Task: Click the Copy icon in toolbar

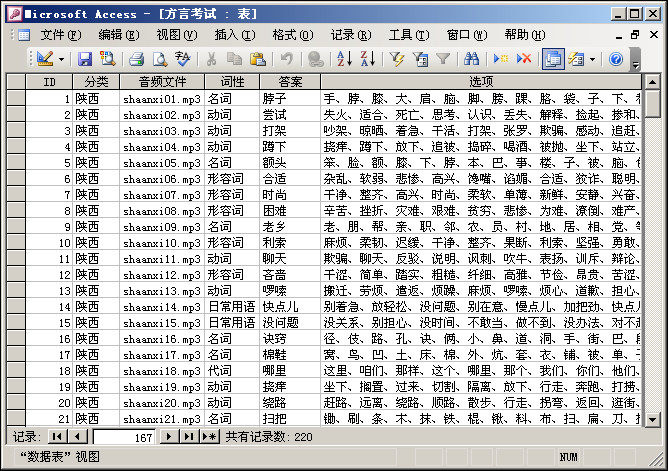Action: pos(234,59)
